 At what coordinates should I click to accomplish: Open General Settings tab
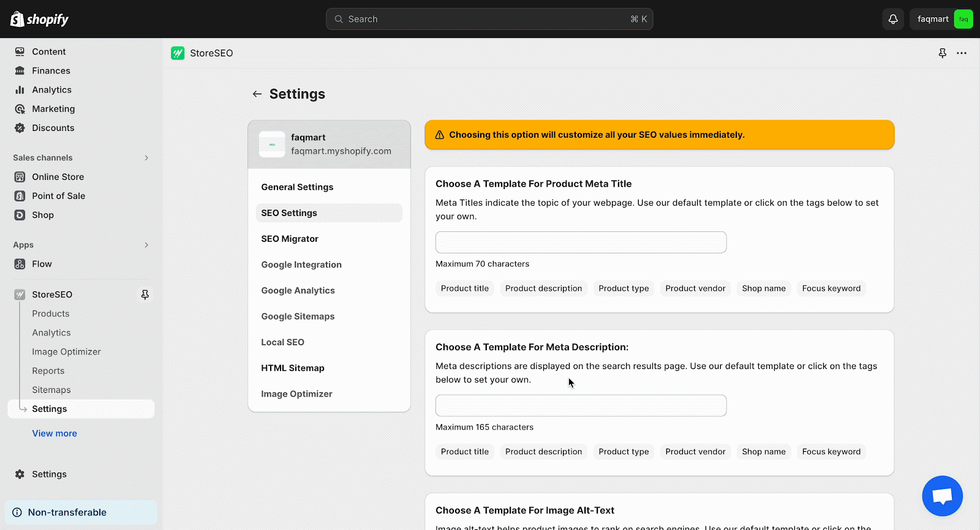click(x=329, y=187)
